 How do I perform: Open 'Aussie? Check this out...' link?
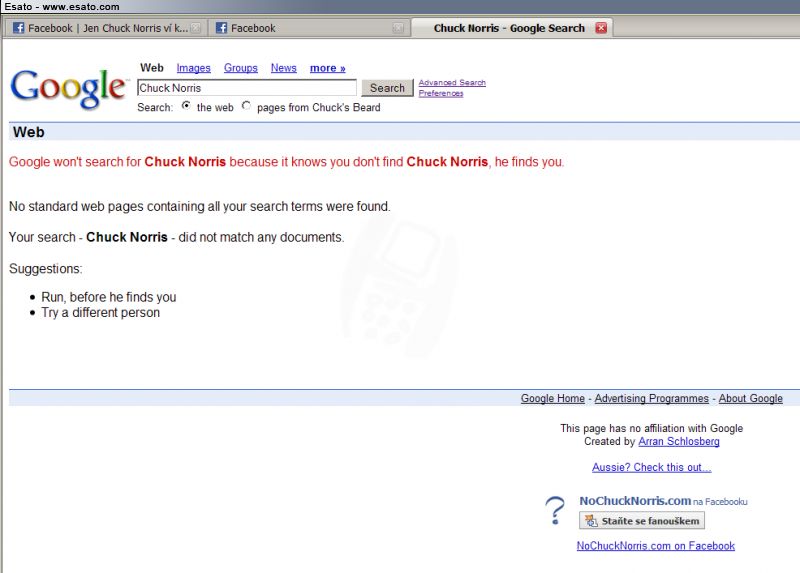click(x=652, y=467)
